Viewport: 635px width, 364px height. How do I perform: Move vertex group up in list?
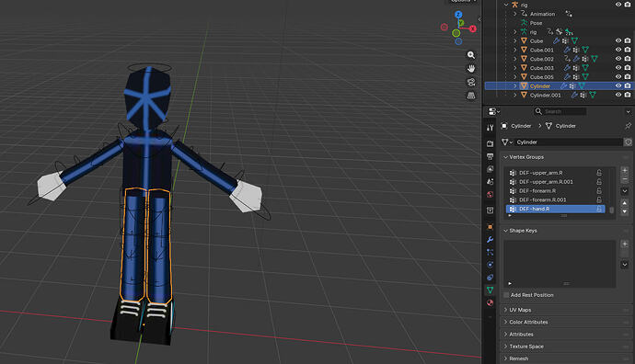point(625,203)
